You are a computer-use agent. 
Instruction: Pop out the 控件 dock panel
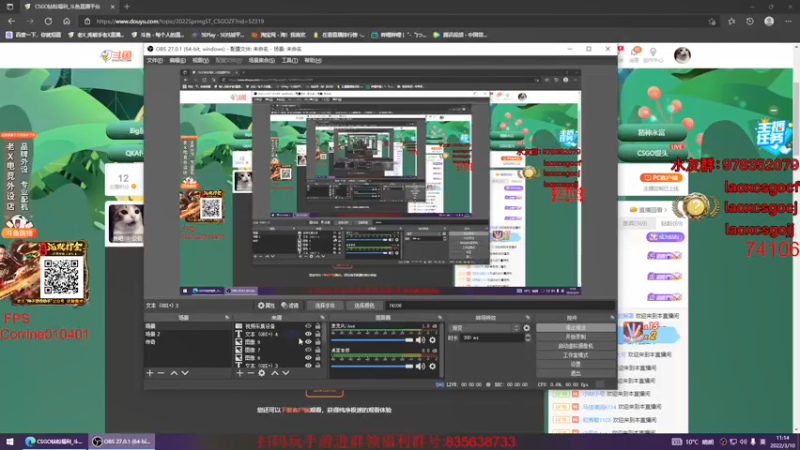[612, 317]
